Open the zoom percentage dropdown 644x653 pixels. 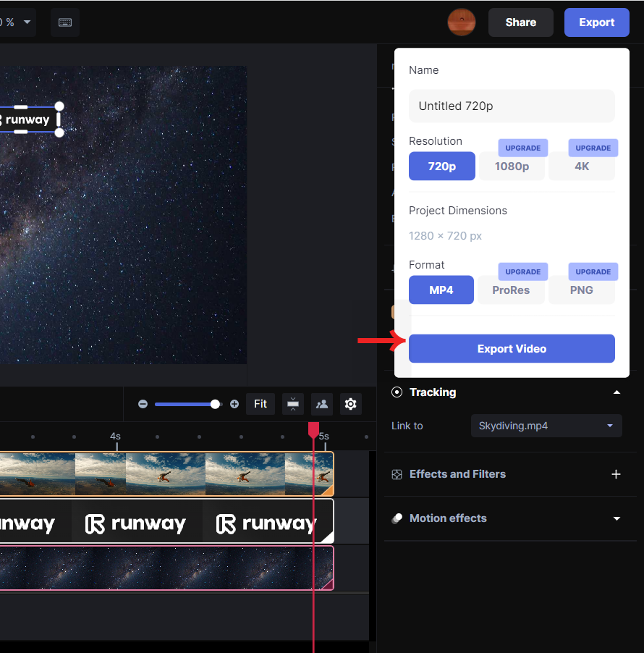point(27,22)
